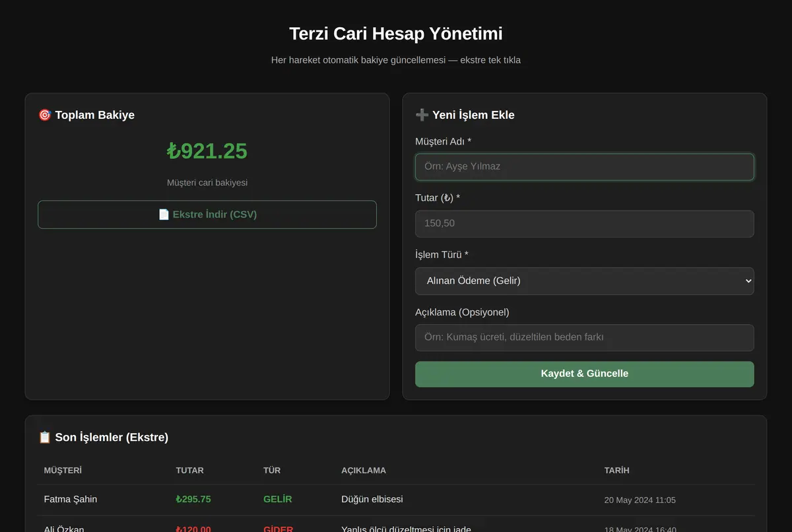Screen dimensions: 792x532
Task: Click the GELİR type in Fatma Şahin's row
Action: pos(278,500)
